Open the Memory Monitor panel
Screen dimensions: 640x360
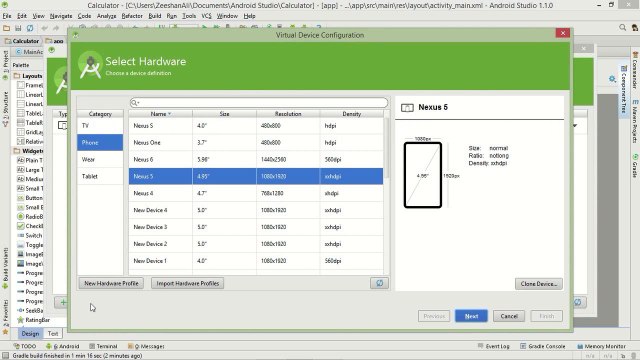click(601, 346)
